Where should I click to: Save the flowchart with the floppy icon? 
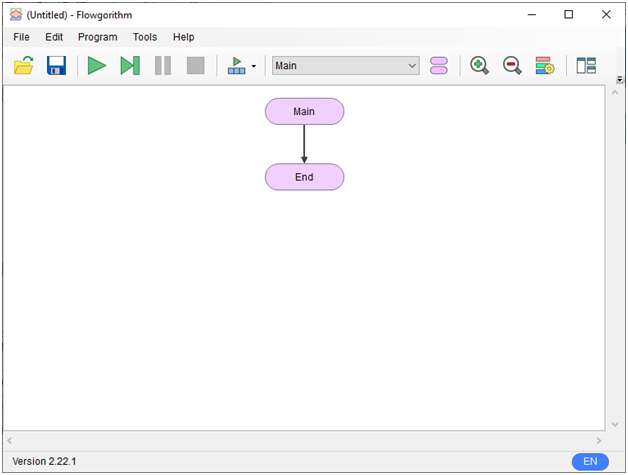coord(56,65)
